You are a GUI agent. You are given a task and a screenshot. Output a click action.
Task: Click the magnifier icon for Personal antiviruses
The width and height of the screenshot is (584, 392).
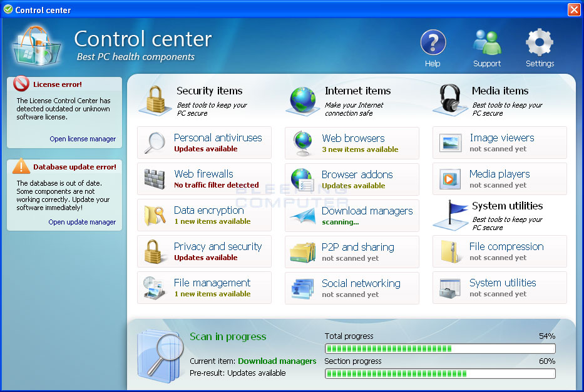pos(155,143)
